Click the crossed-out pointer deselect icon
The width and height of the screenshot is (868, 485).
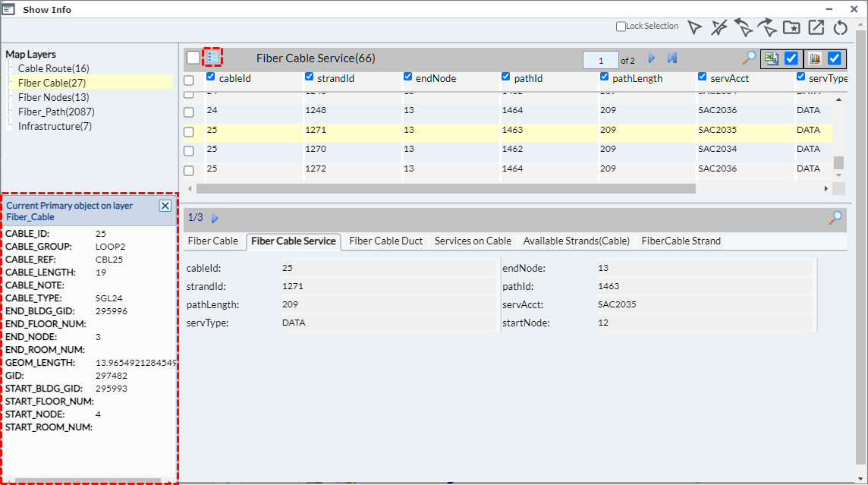click(719, 28)
